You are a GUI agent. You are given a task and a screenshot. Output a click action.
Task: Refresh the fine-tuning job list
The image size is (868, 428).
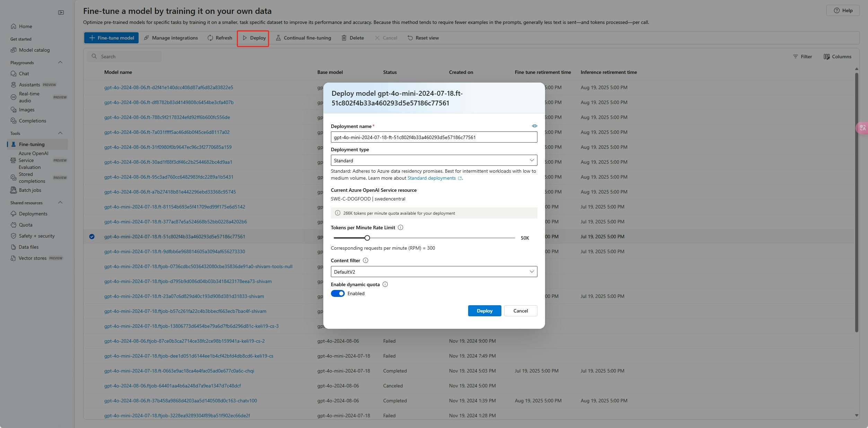click(219, 37)
